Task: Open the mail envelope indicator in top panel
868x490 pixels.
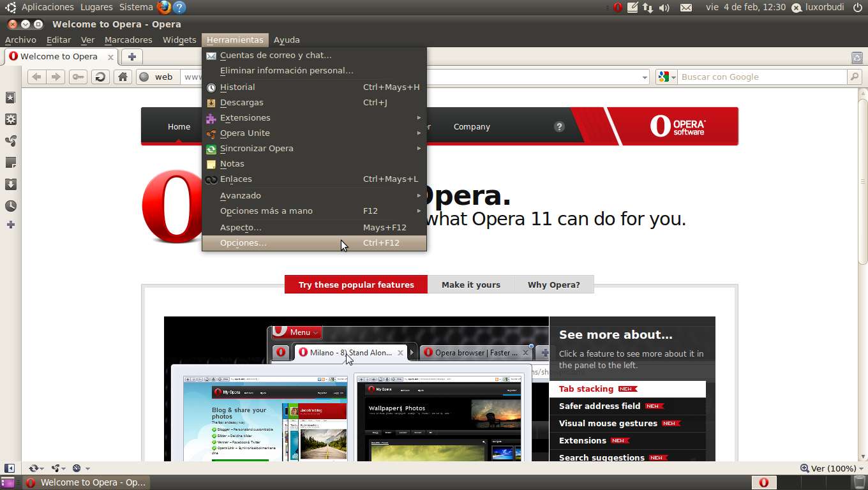Action: 686,8
